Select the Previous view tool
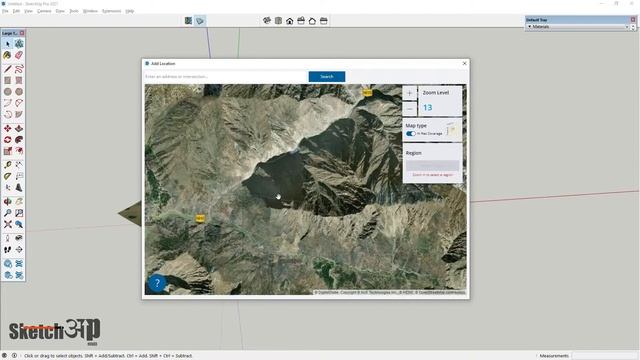 click(19, 224)
